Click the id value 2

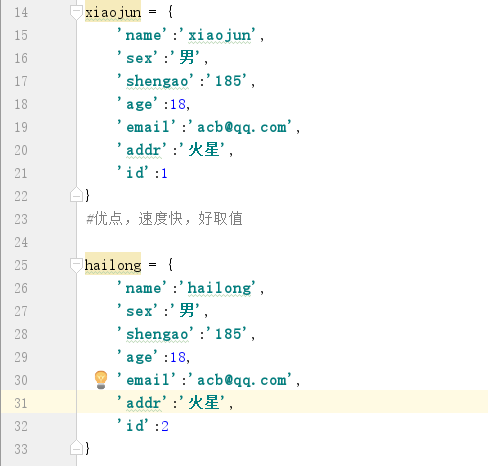click(165, 426)
